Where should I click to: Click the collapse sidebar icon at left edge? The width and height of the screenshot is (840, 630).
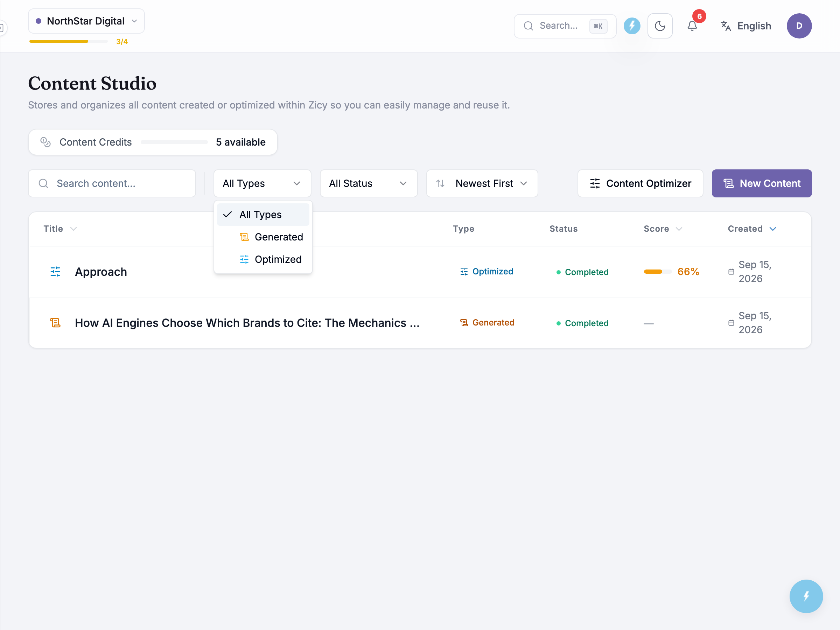pos(2,28)
